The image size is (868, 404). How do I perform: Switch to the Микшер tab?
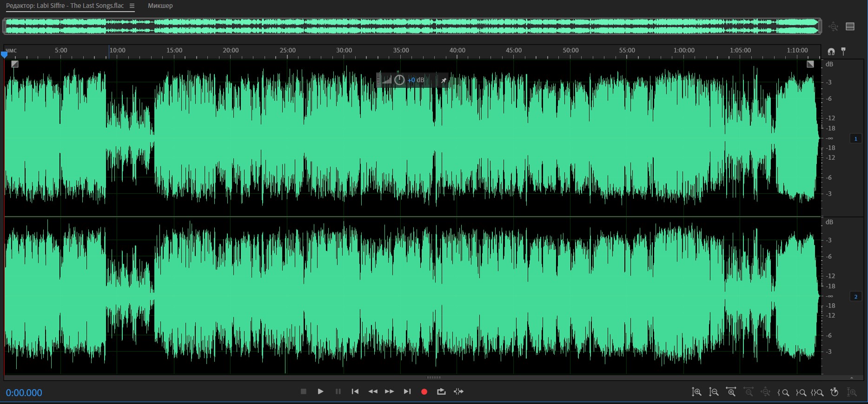[x=160, y=6]
